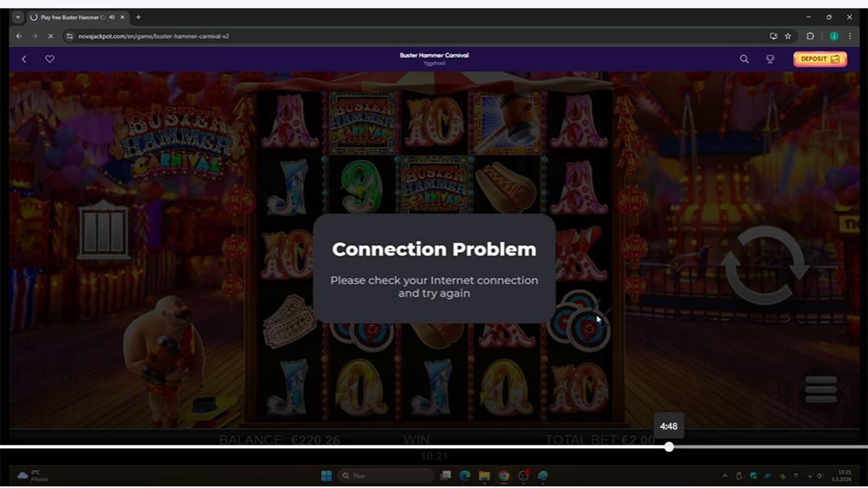
Task: Open Chrome's three-dot menu
Action: (850, 35)
